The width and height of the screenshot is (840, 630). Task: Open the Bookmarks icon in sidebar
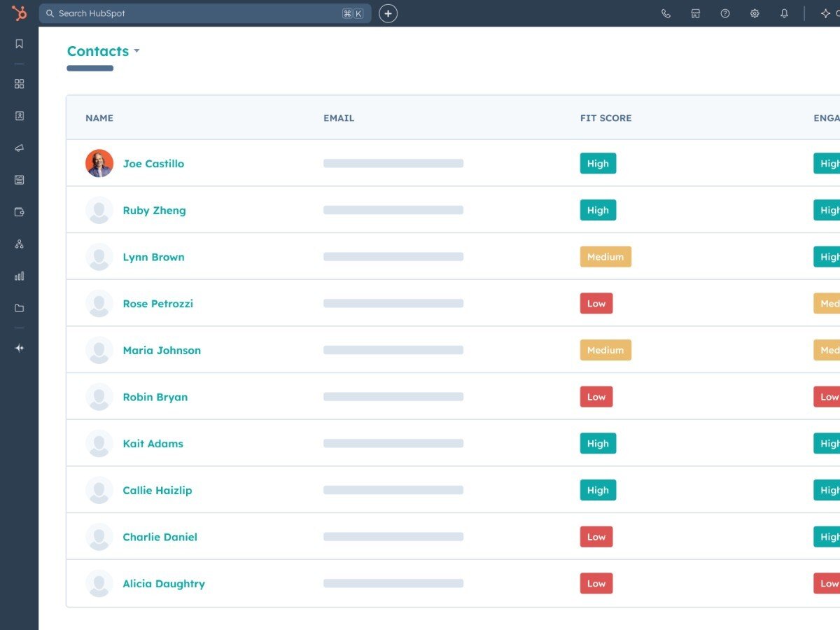tap(19, 44)
